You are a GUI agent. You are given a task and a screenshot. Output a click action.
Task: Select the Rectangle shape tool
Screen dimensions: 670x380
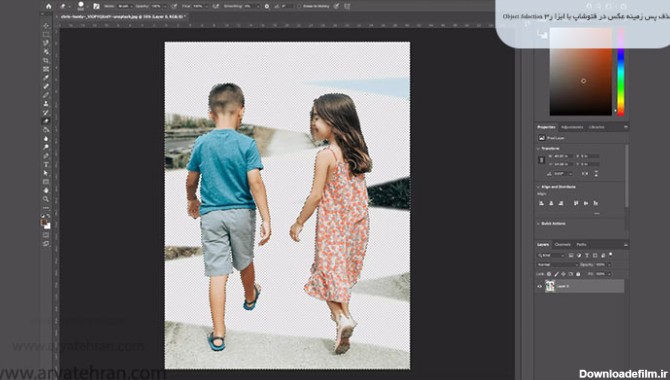point(46,181)
